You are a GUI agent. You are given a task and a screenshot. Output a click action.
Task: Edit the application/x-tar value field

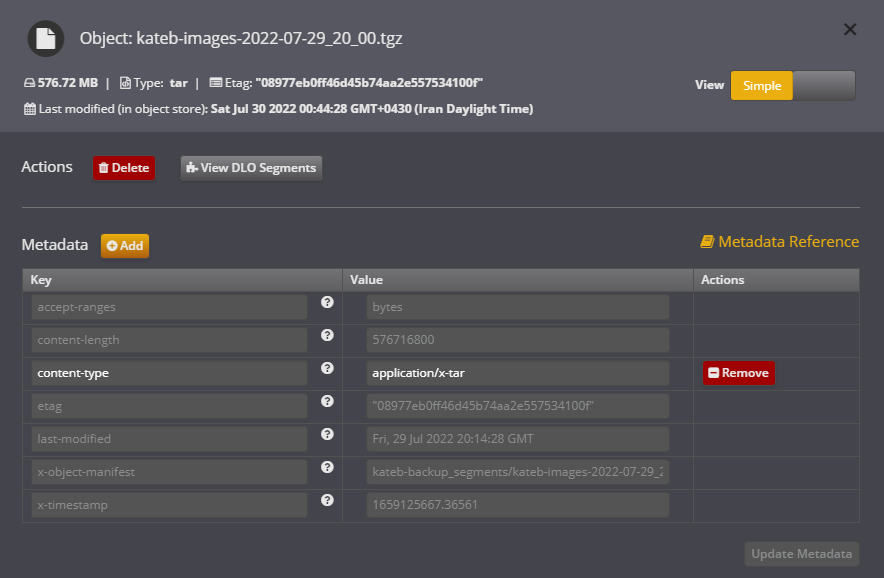point(517,373)
